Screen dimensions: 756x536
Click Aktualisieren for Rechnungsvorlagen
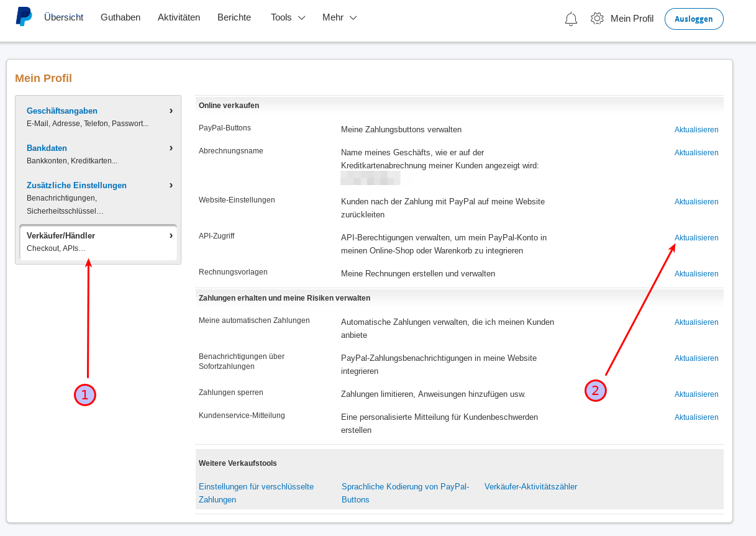click(x=696, y=274)
